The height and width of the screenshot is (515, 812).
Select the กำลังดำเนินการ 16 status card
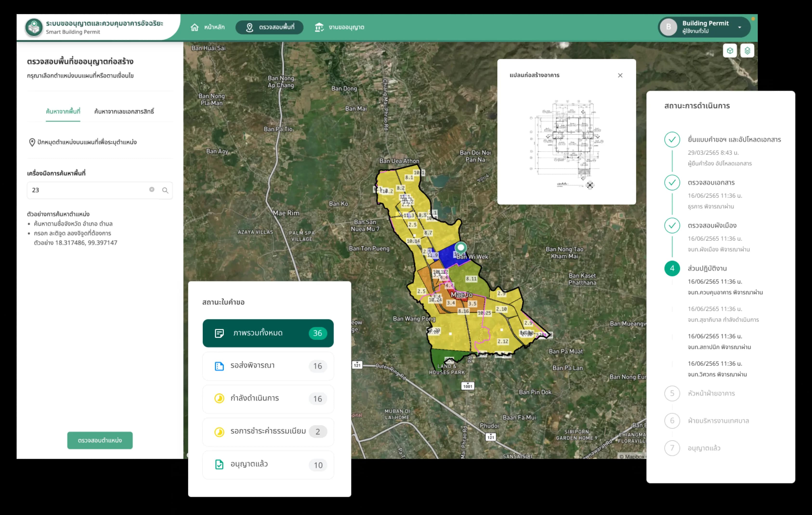click(x=268, y=399)
